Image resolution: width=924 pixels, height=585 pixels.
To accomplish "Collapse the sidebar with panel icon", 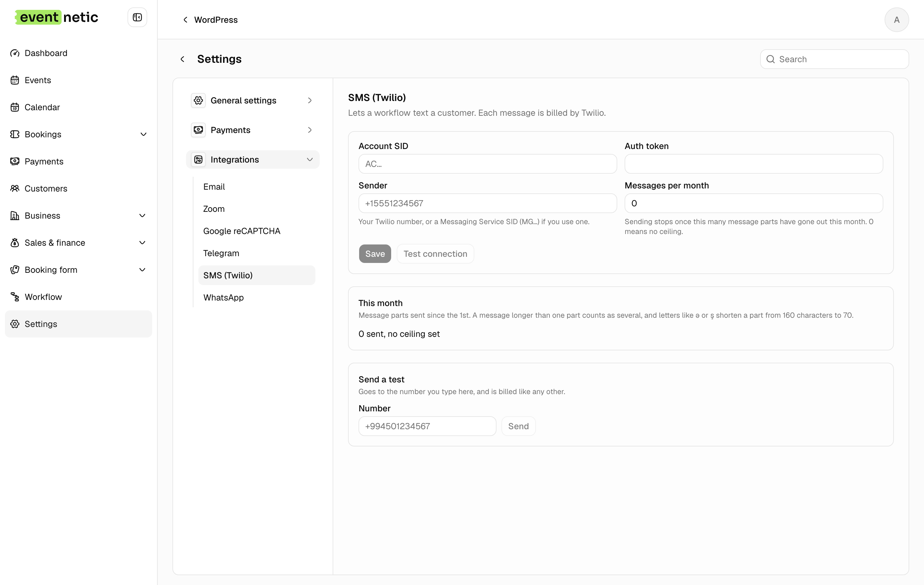I will (137, 17).
